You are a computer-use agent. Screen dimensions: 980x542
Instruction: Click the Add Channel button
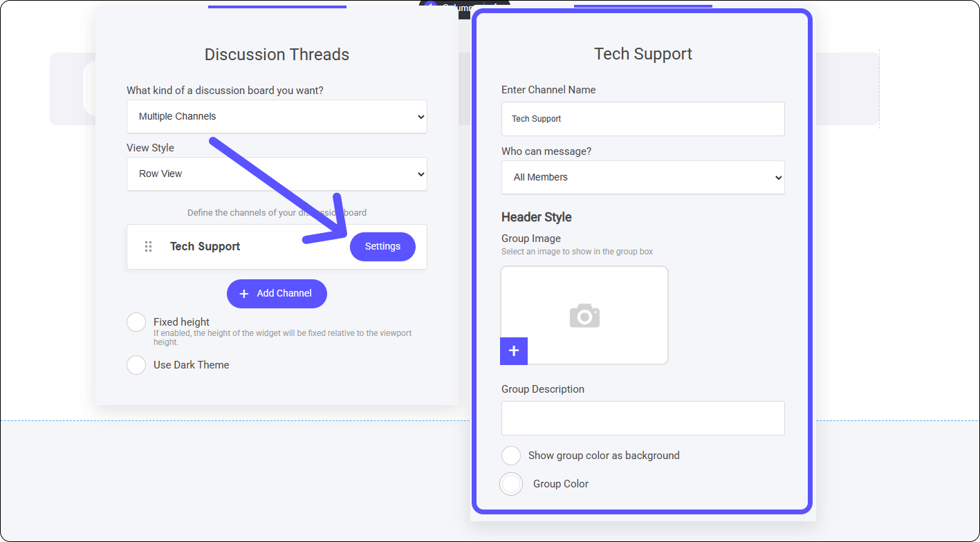277,294
